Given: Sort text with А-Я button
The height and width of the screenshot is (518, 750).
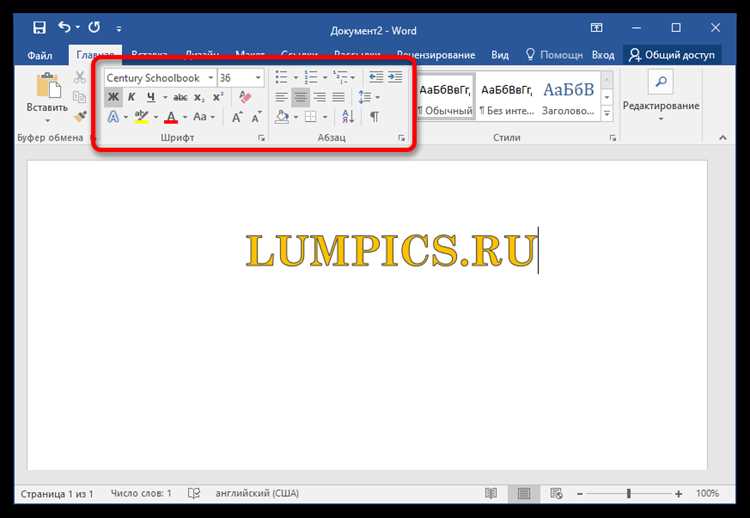Looking at the screenshot, I should (x=348, y=117).
